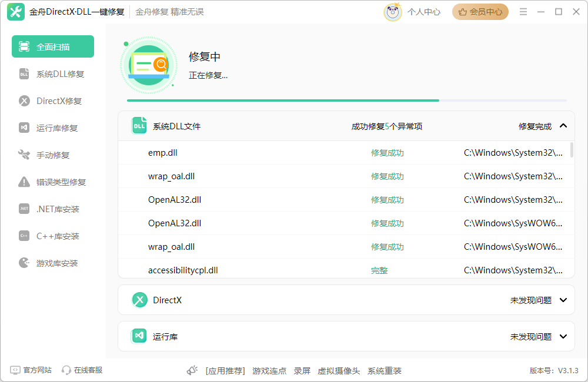Go to 运行库修复 section
This screenshot has width=588, height=382.
point(53,128)
